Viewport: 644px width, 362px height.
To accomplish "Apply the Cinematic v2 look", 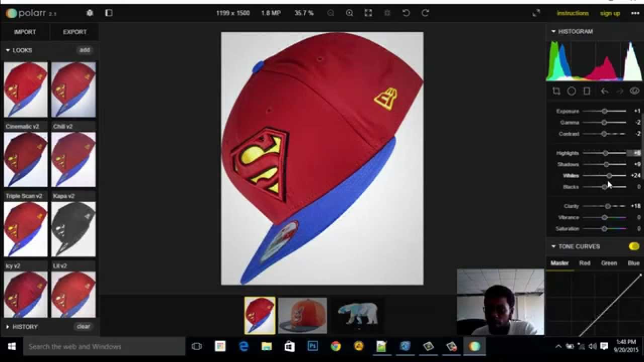I will [x=26, y=159].
